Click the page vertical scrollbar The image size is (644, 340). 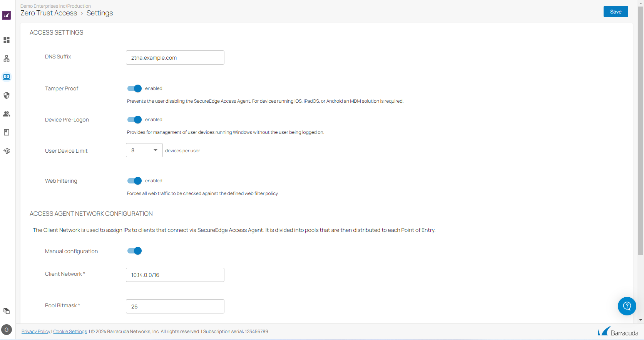641,130
